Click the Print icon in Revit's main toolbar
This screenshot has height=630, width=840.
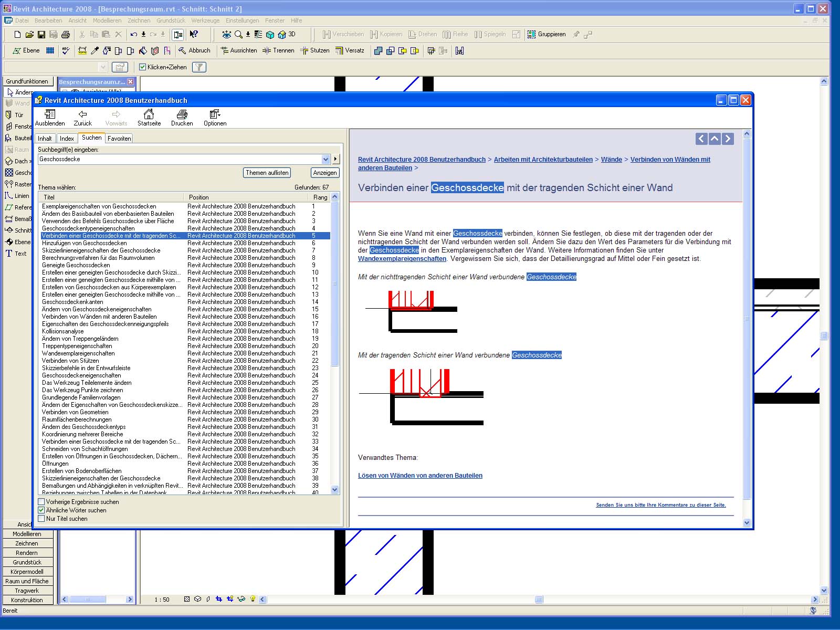[x=66, y=35]
